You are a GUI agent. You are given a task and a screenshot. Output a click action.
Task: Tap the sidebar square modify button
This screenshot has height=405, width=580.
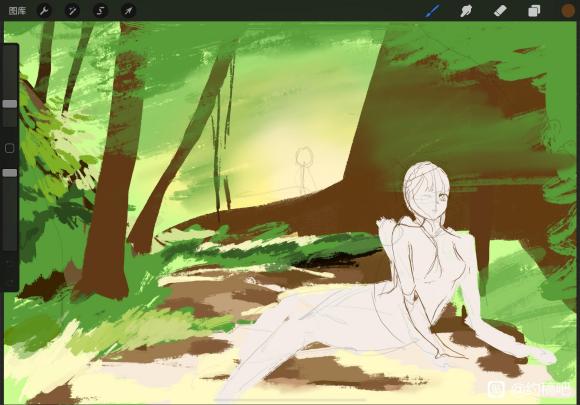[10, 148]
